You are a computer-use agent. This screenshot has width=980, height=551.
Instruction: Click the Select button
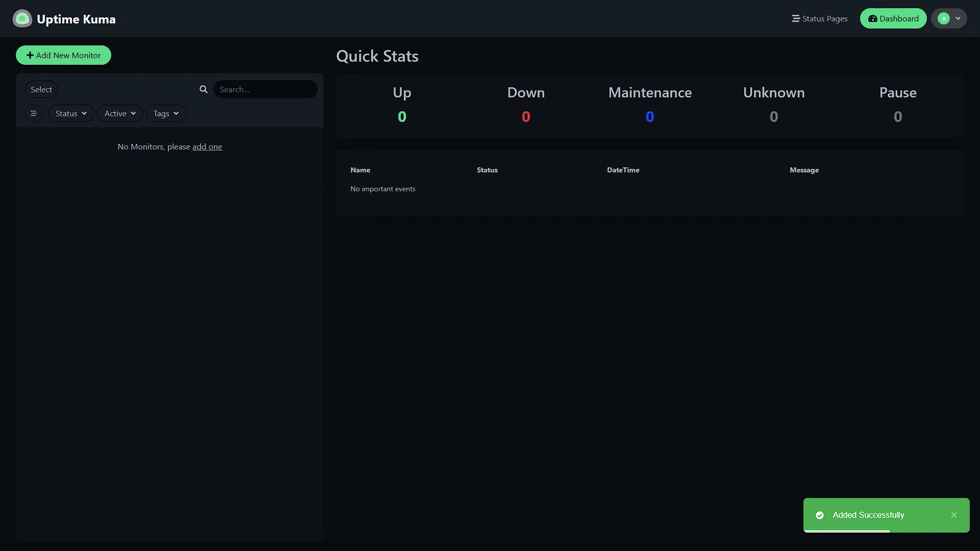pyautogui.click(x=41, y=89)
